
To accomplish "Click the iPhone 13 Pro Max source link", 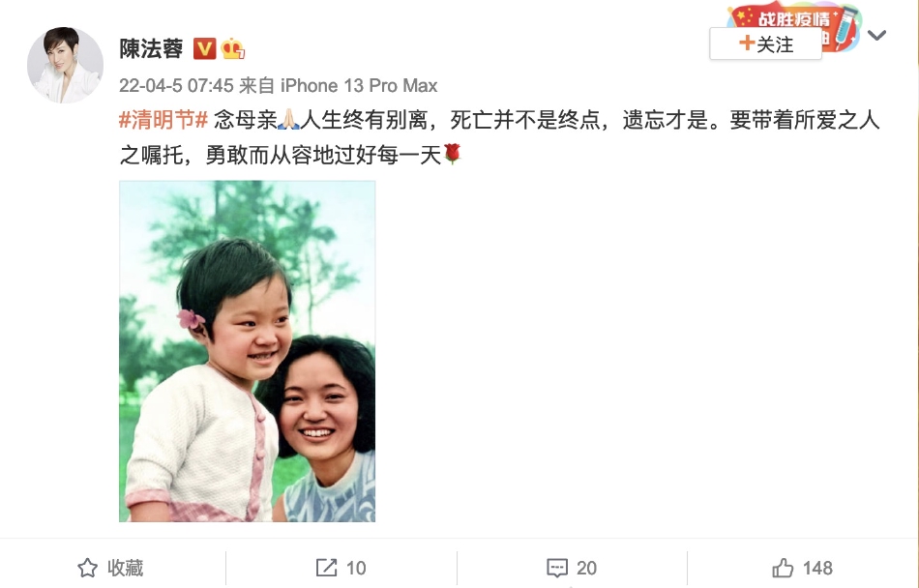I will pyautogui.click(x=359, y=85).
